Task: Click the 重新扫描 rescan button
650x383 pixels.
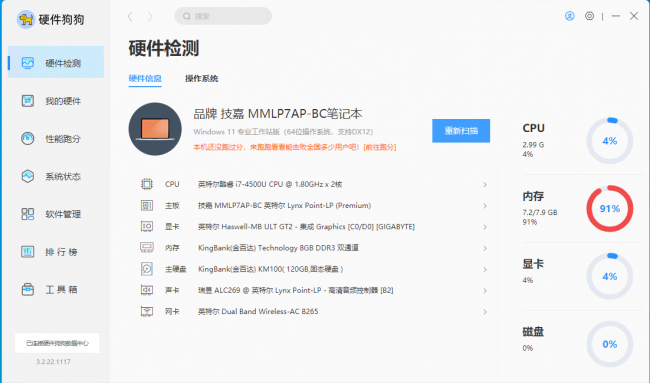Action: [461, 131]
